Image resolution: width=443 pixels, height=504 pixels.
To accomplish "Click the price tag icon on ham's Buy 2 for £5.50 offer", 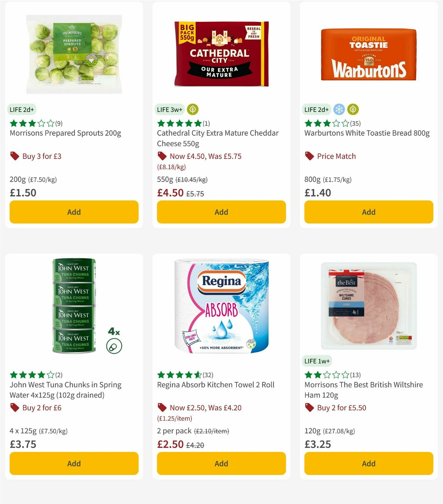I will pyautogui.click(x=309, y=408).
